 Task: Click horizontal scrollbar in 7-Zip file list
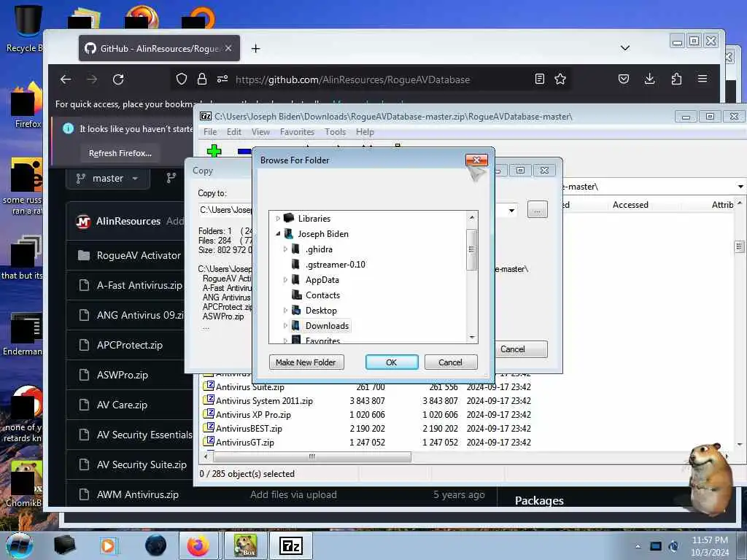click(x=311, y=456)
